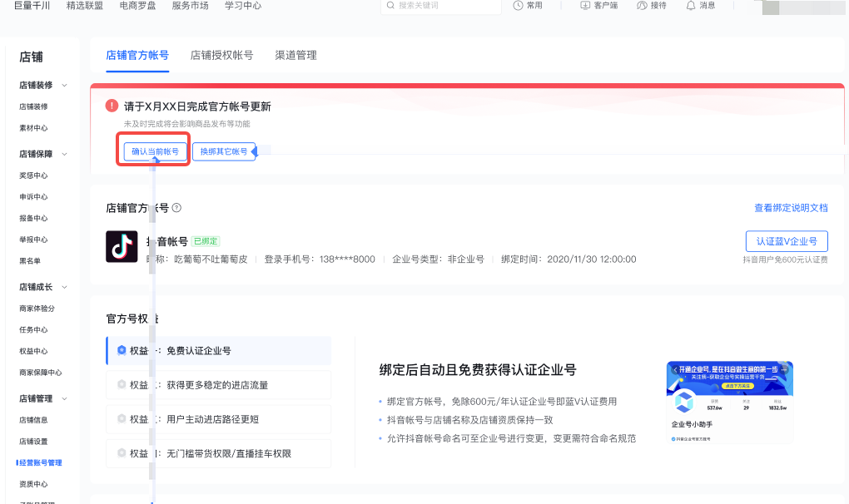
Task: Click help icon beside 店铺官方帐号 heading
Action: coord(176,208)
